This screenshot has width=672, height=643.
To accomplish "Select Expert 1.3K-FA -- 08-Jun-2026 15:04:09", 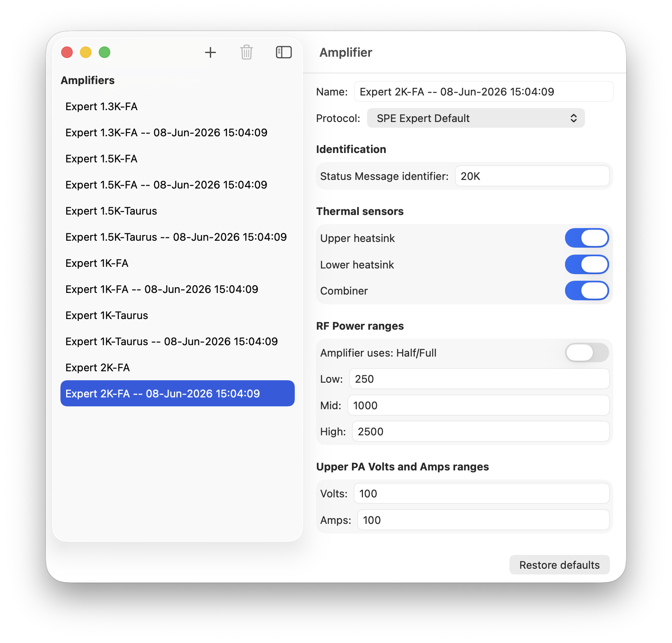I will click(x=178, y=133).
